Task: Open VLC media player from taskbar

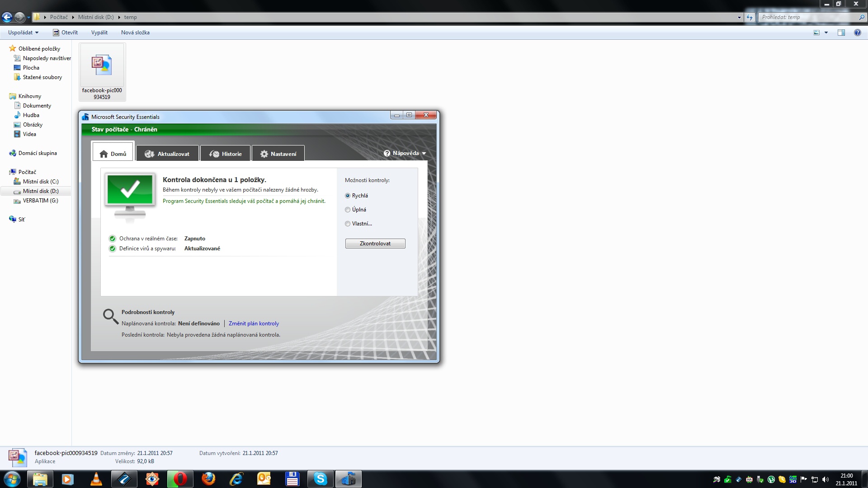Action: click(x=96, y=479)
